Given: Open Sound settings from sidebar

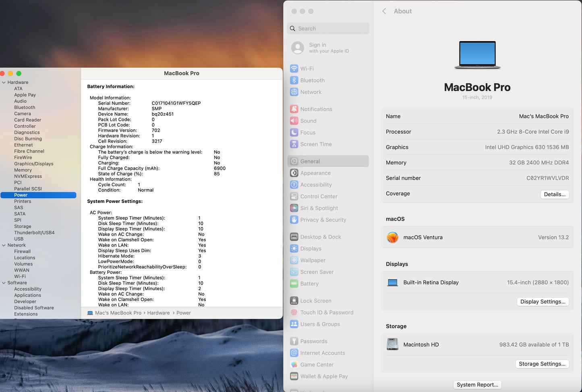Looking at the screenshot, I should [309, 120].
